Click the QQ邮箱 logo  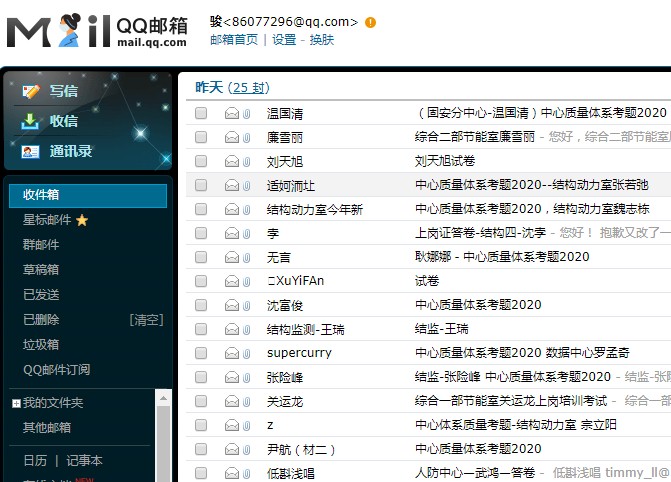coord(96,31)
